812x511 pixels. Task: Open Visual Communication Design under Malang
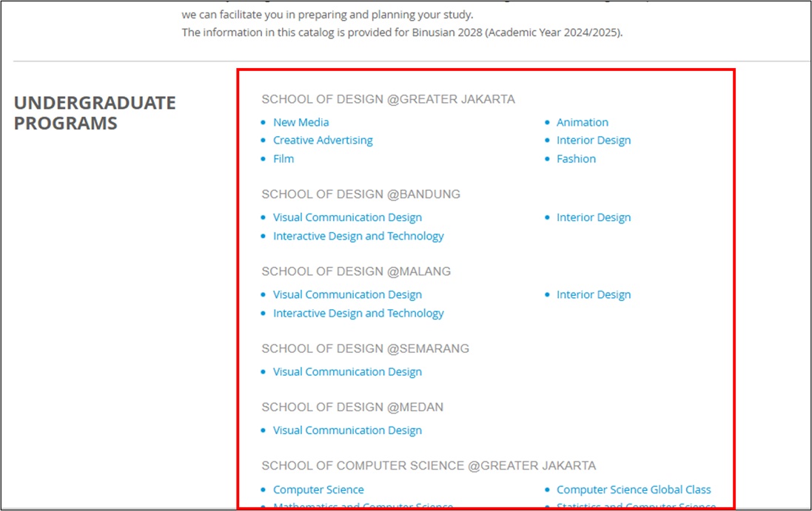tap(347, 295)
